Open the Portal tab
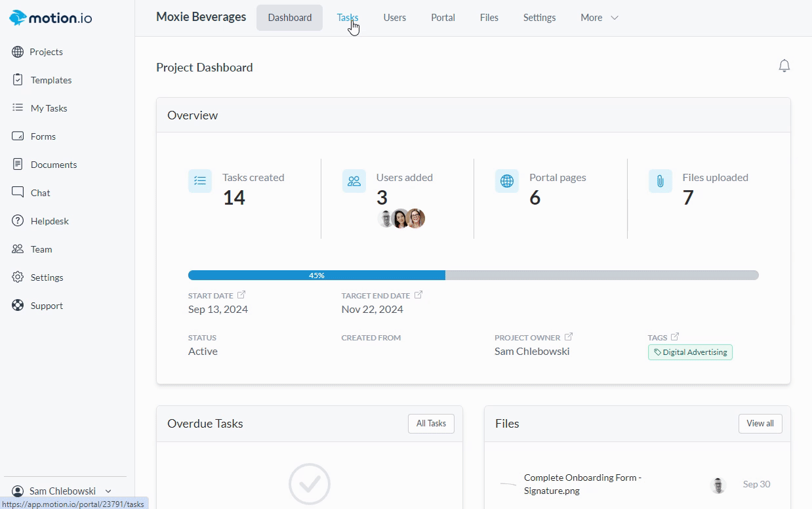The width and height of the screenshot is (812, 509). coord(443,18)
